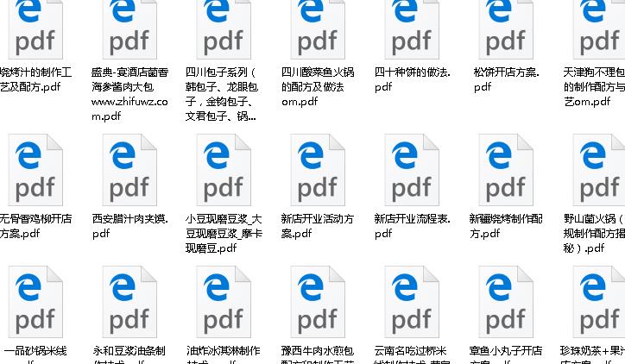625x364 pixels.
Task: Click the filename text 西安腊汁肉夹馍.pdf
Action: click(x=130, y=226)
